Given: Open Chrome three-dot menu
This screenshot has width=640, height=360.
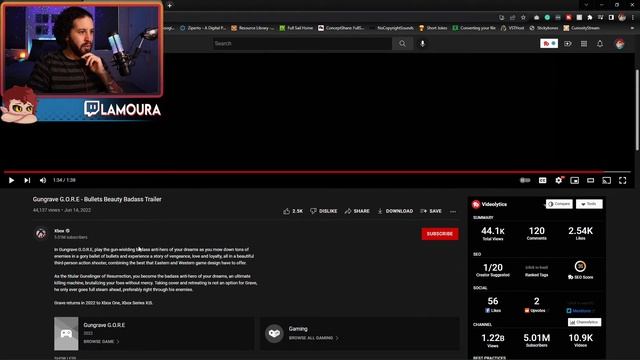Looking at the screenshot, I should coord(633,18).
